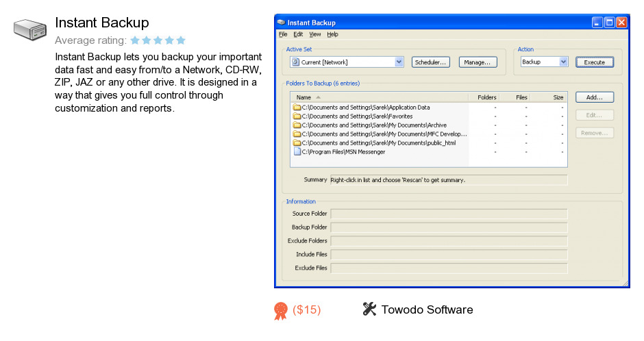
Task: Sort list by Size column header
Action: [x=548, y=97]
